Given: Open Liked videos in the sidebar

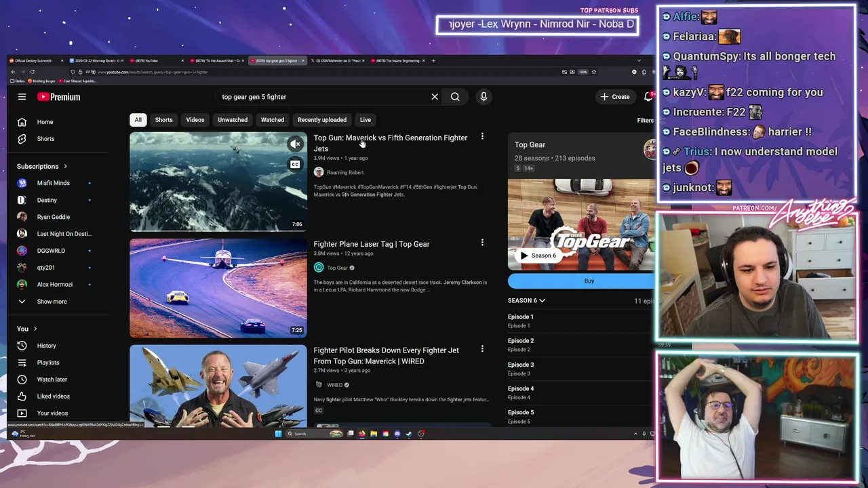Looking at the screenshot, I should pyautogui.click(x=53, y=396).
